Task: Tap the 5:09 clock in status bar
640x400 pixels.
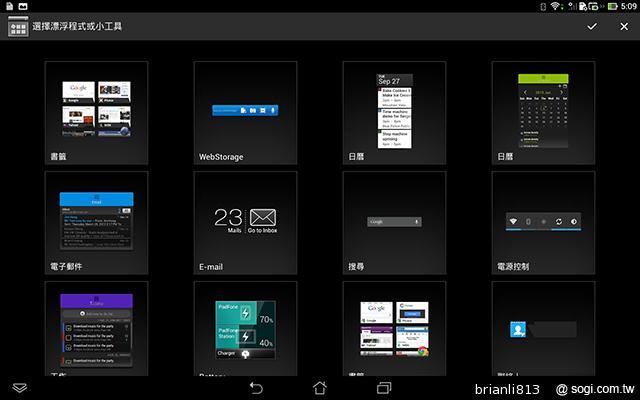Action: point(629,6)
